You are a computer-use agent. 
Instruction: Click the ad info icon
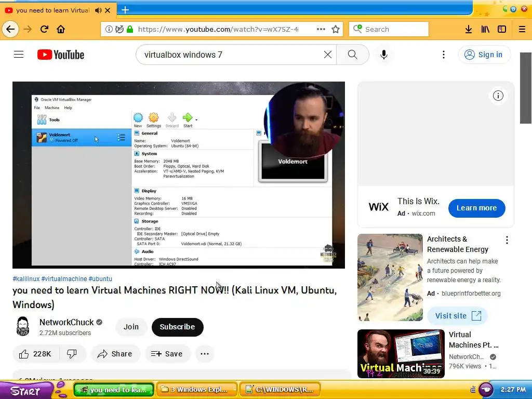(498, 96)
